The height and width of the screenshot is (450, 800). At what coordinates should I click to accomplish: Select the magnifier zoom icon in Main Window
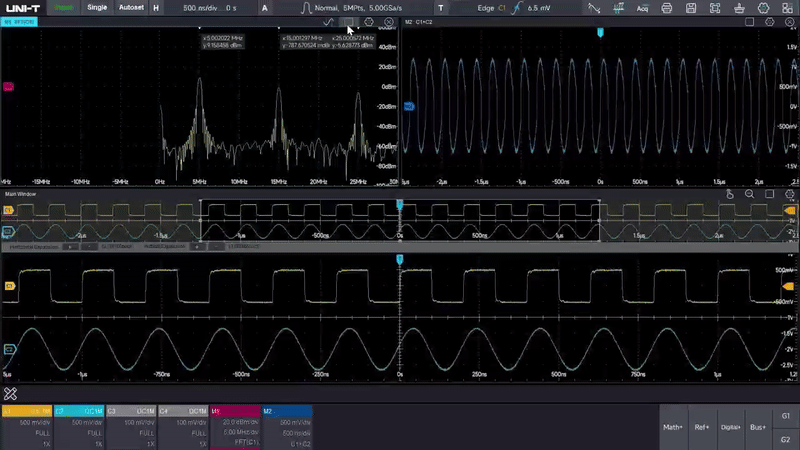click(750, 193)
